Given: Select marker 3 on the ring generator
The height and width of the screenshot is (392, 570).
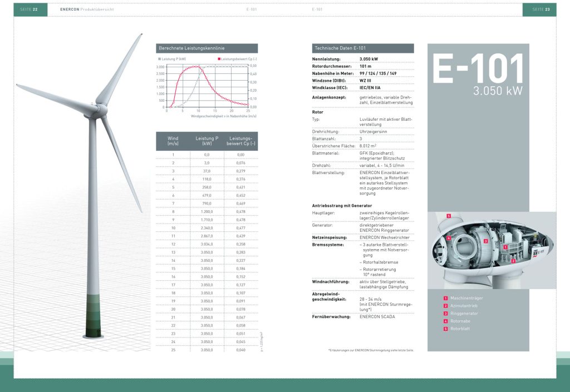Looking at the screenshot, I should click(x=485, y=241).
